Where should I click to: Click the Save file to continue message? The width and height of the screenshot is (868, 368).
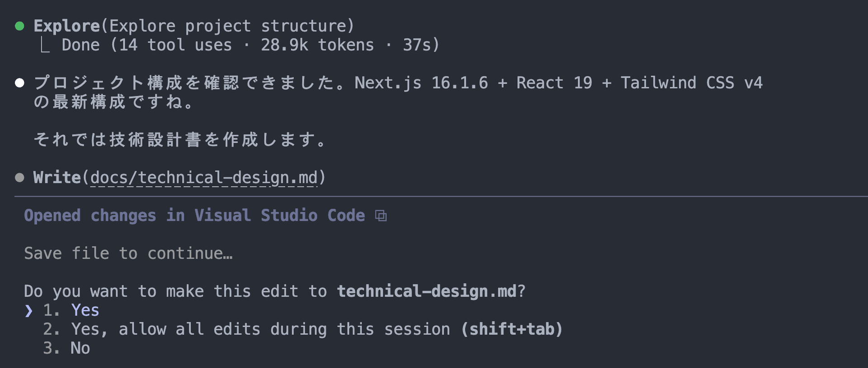click(x=128, y=254)
